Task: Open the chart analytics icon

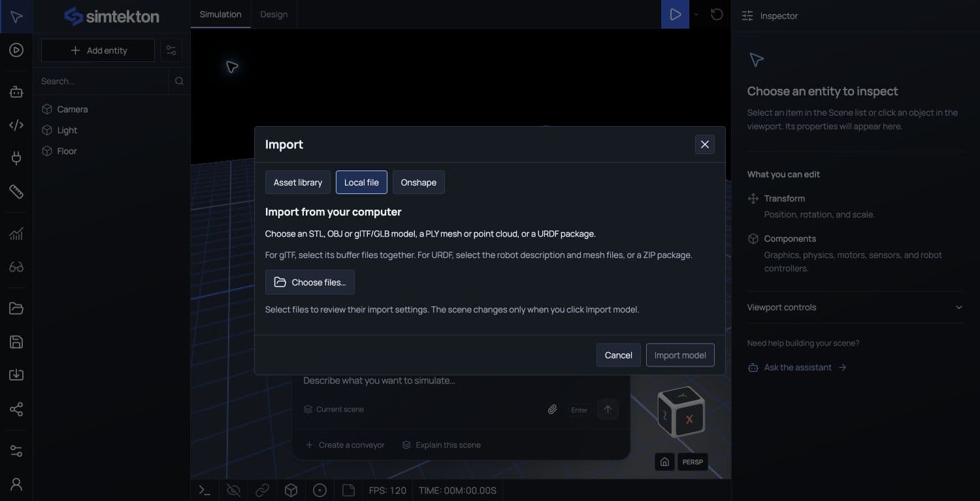Action: tap(16, 234)
